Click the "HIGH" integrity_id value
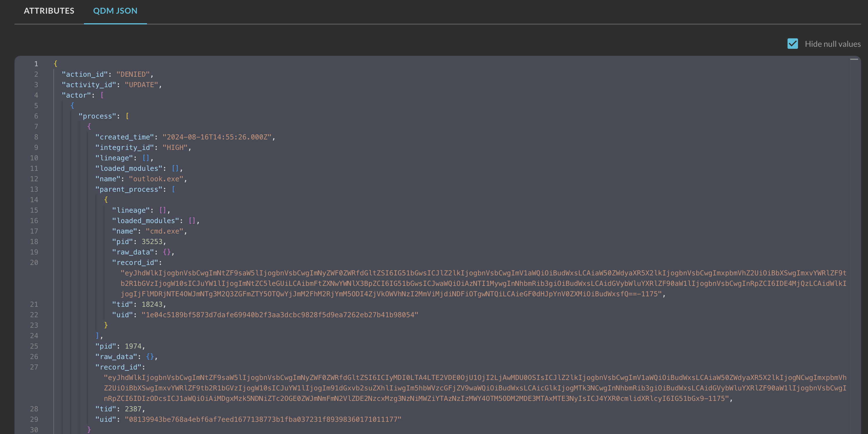 point(175,147)
